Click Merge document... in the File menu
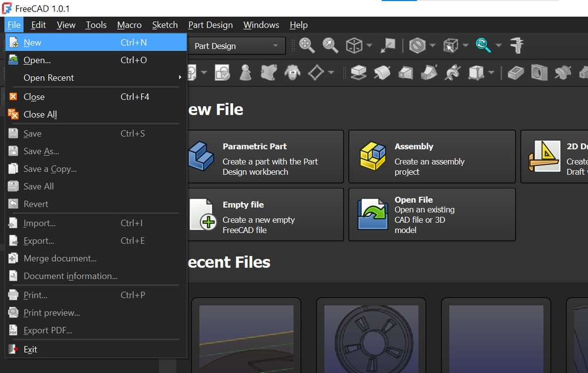Screen dimensions: 588x373 click(x=96, y=258)
